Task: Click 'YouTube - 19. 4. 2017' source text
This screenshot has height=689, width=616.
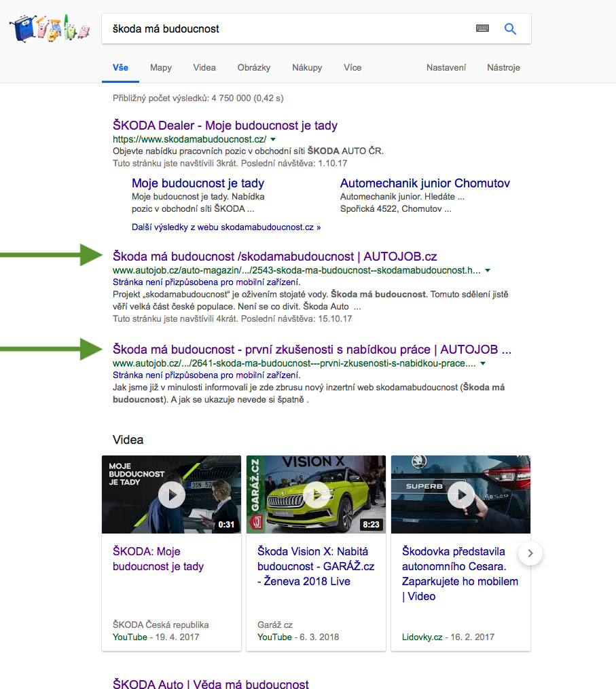Action: coord(156,637)
